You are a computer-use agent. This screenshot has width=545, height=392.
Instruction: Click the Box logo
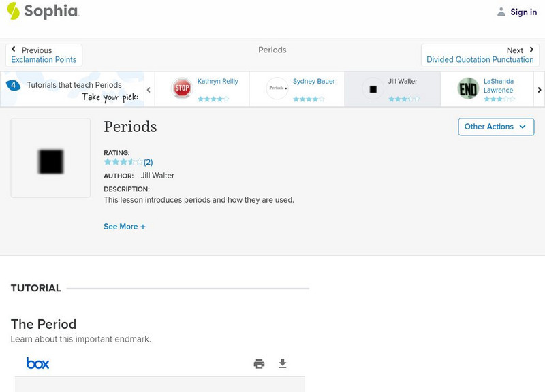point(37,363)
